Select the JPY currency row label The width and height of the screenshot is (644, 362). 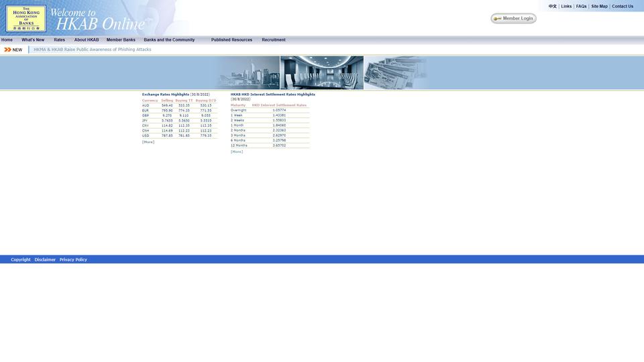coord(145,121)
